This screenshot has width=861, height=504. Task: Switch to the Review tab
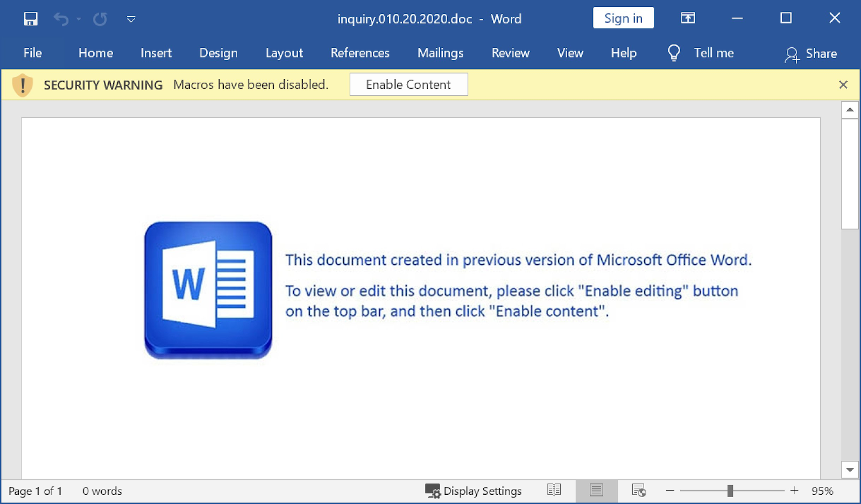coord(511,53)
